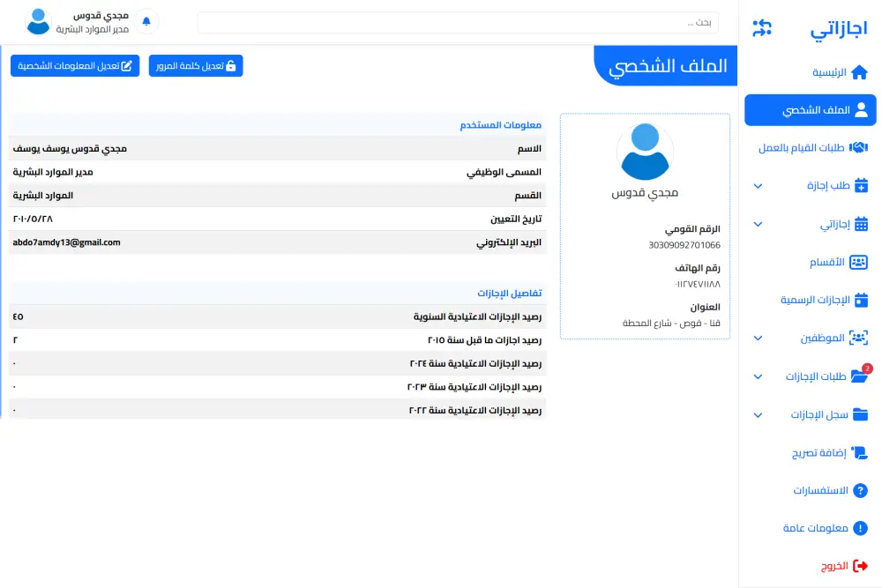Open the الاستفسارات question mark icon
Screen dimensions: 882x588
[862, 490]
